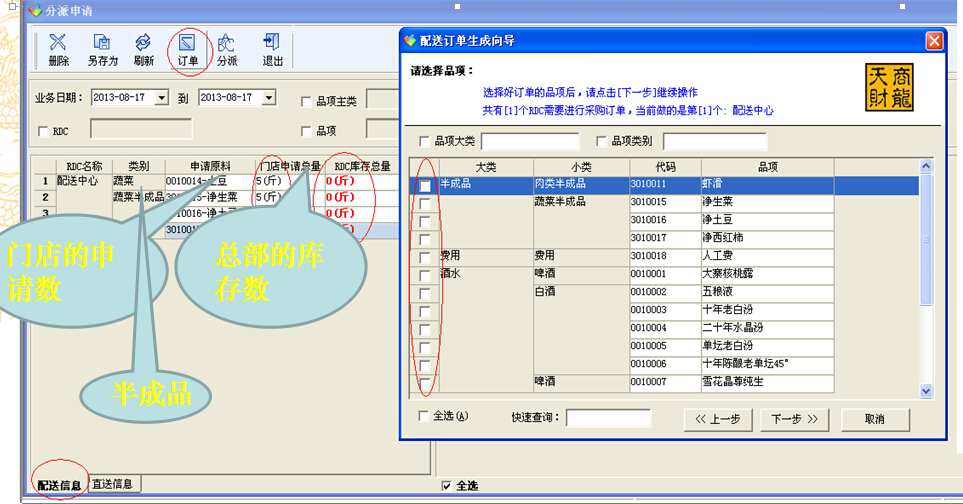
Task: Click the 退出 (Exit) toolbar icon
Action: click(271, 48)
